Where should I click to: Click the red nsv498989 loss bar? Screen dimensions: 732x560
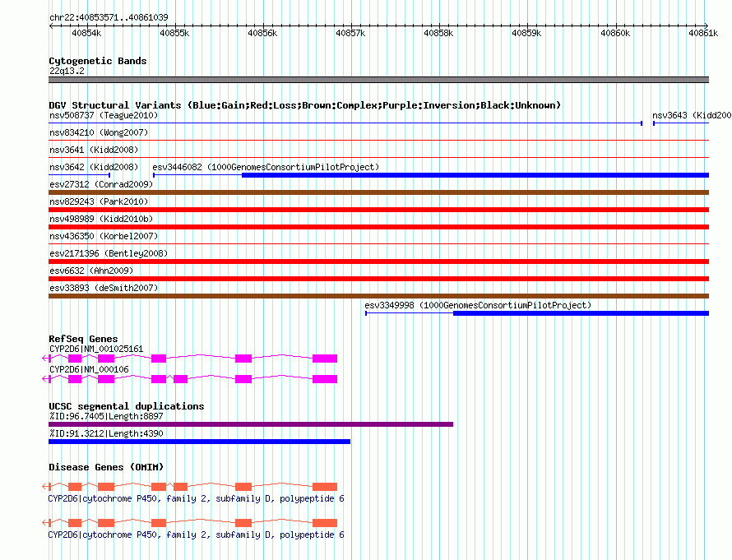pos(378,227)
